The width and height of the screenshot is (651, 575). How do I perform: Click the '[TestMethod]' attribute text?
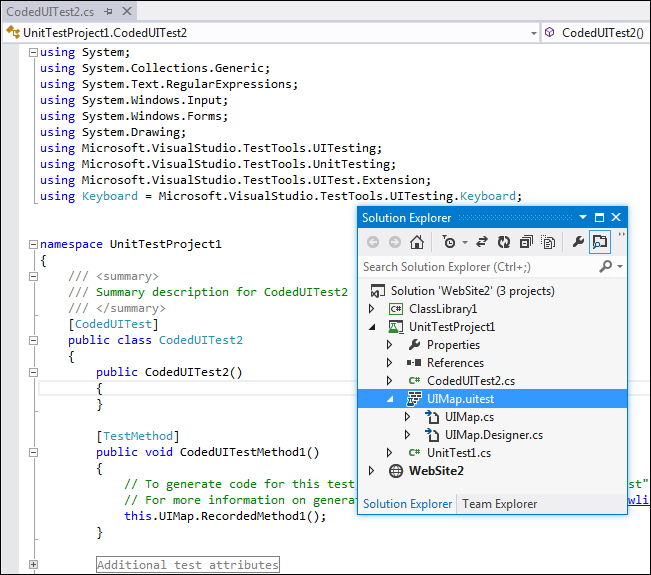click(138, 436)
